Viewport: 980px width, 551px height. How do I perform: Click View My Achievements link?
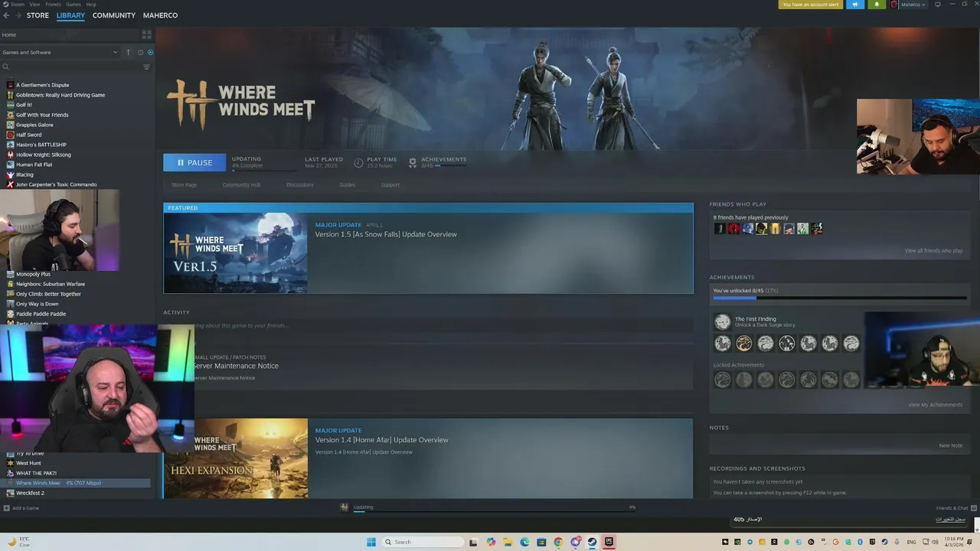(936, 405)
